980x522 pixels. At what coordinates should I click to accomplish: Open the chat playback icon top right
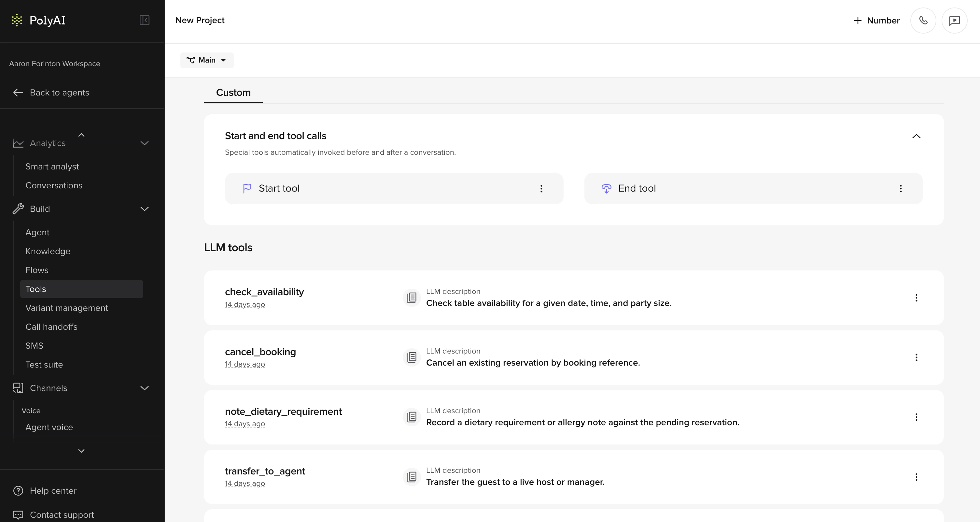(x=955, y=20)
